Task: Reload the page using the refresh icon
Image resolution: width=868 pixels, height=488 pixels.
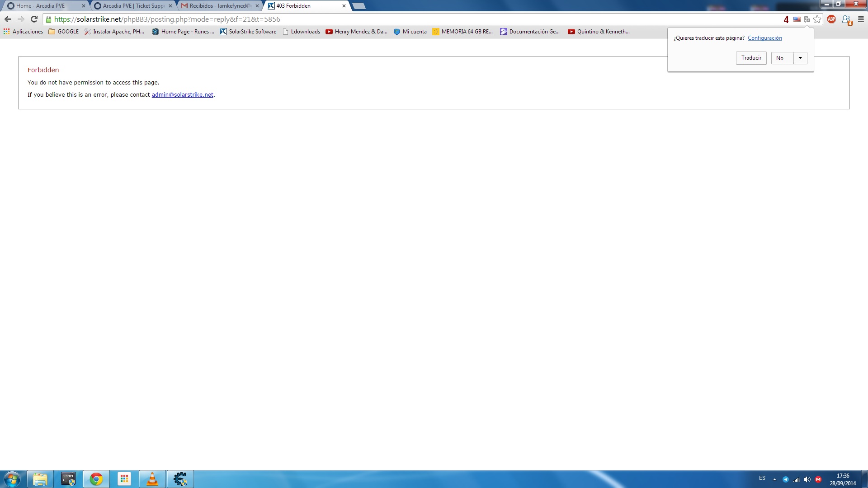Action: [34, 19]
